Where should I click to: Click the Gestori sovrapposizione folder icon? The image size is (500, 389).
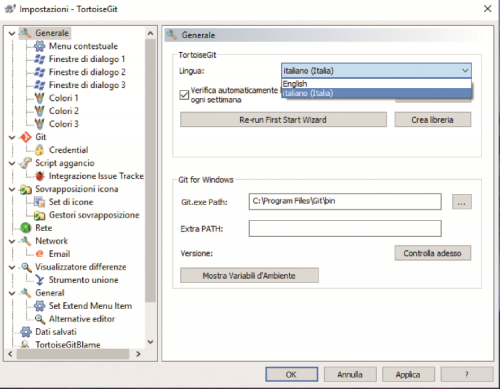tap(39, 215)
